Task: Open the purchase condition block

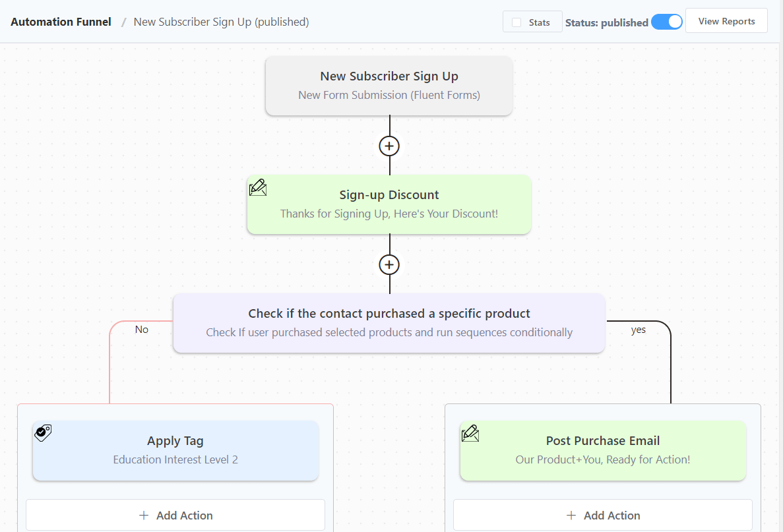Action: click(389, 322)
